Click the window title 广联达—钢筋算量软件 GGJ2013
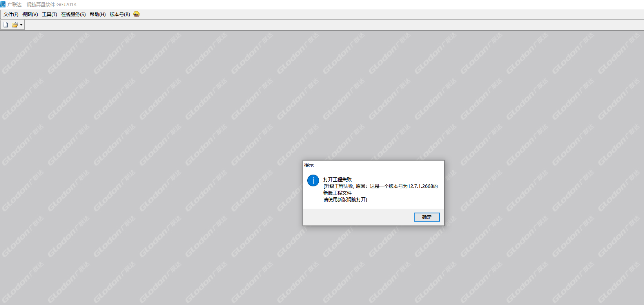Screen dimensions: 644x305 coord(42,5)
